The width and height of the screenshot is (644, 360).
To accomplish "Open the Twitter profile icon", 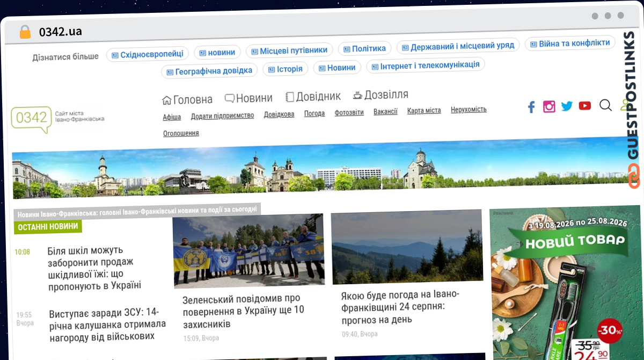I will point(567,106).
